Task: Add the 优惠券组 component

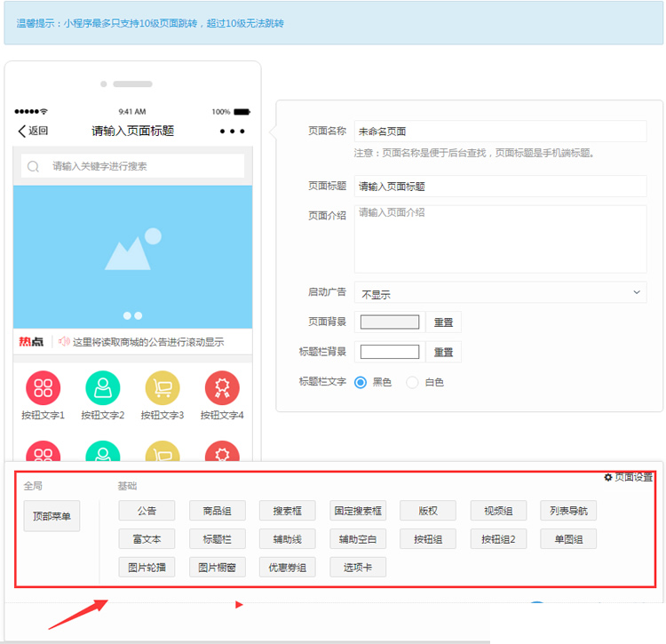Action: click(x=287, y=567)
